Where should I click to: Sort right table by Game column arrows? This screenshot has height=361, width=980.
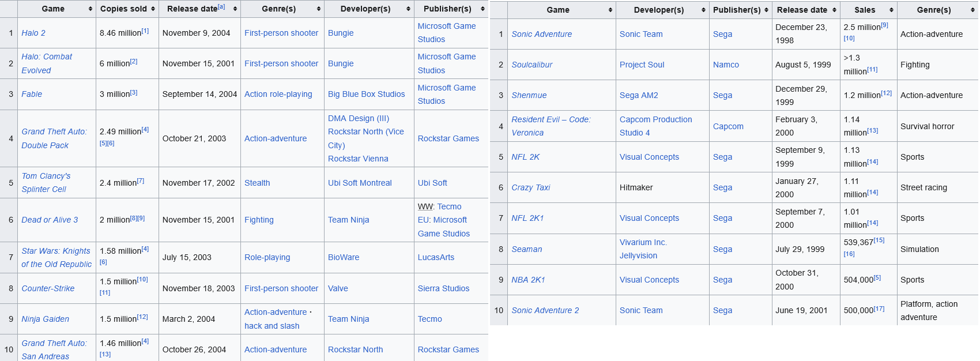[610, 10]
